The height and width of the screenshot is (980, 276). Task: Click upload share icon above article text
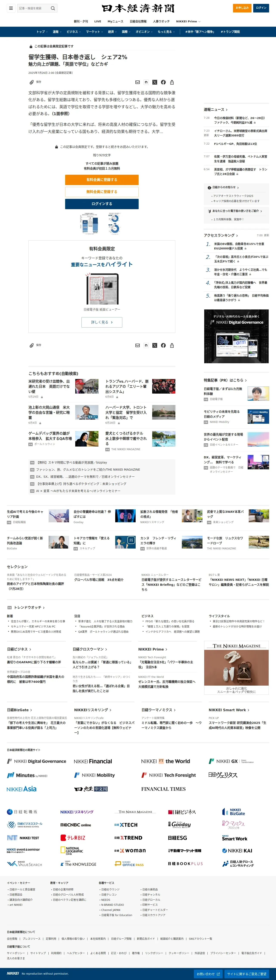(x=172, y=82)
